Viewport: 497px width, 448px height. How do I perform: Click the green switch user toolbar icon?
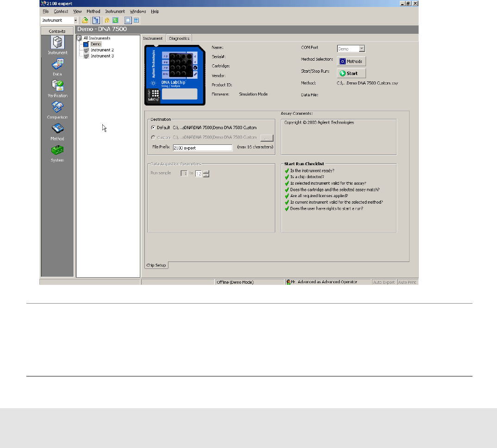coord(115,20)
